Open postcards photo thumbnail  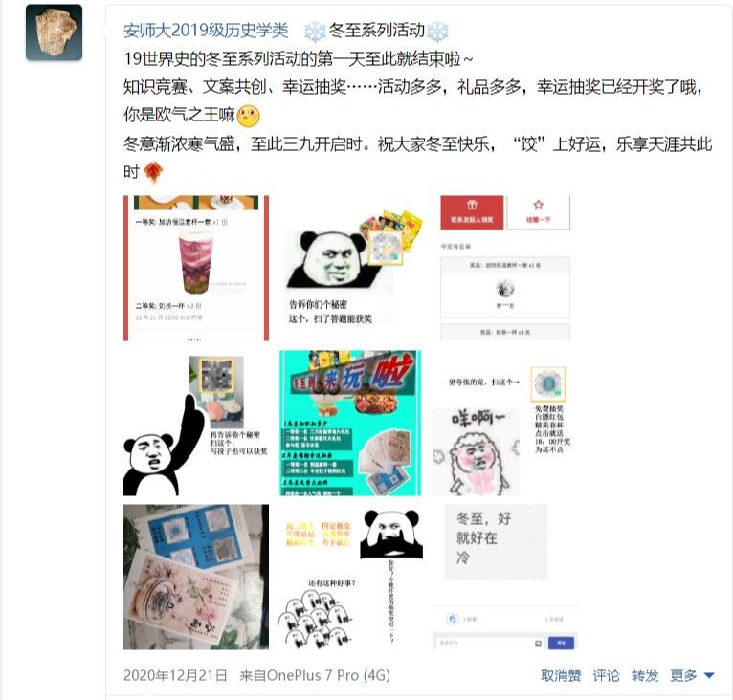(x=196, y=577)
